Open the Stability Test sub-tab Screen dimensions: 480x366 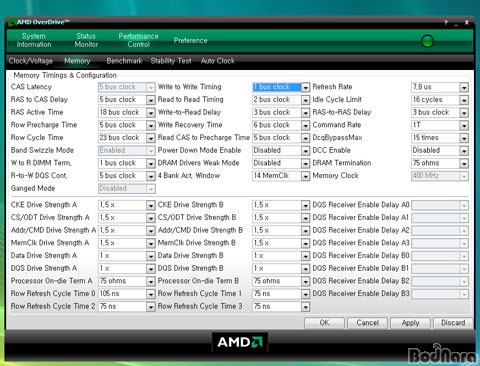171,61
